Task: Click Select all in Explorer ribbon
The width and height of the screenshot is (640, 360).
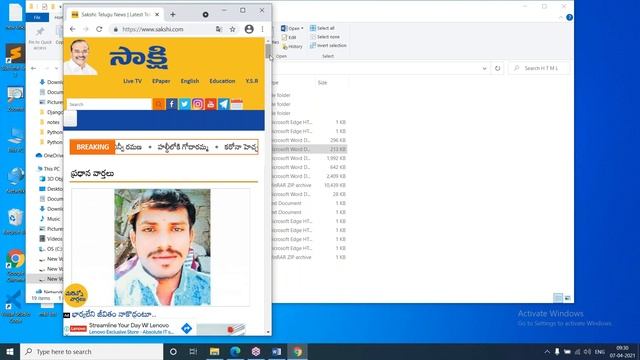Action: [322, 28]
